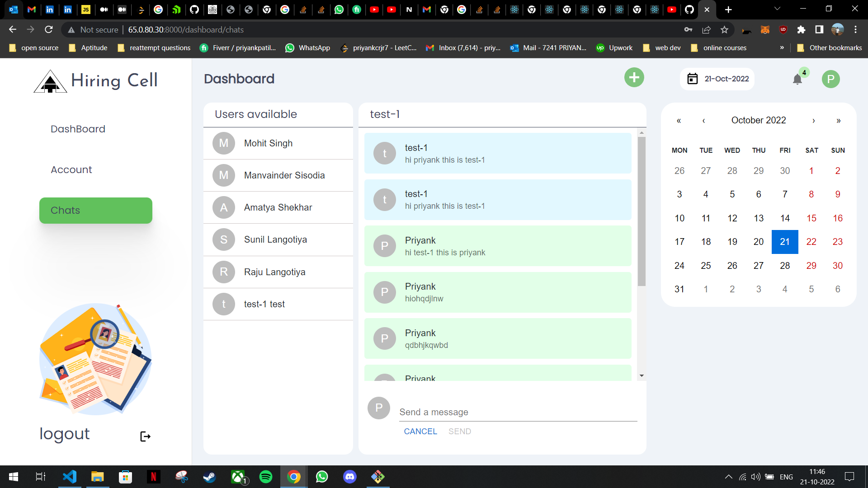Go to previous month with the ‹ chevron

(703, 121)
